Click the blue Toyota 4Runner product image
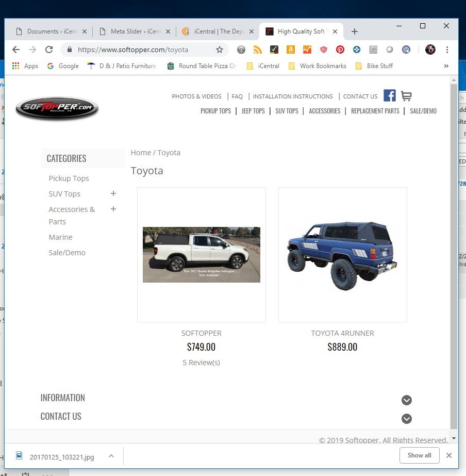Viewport: 466px width, 476px height. (x=342, y=256)
